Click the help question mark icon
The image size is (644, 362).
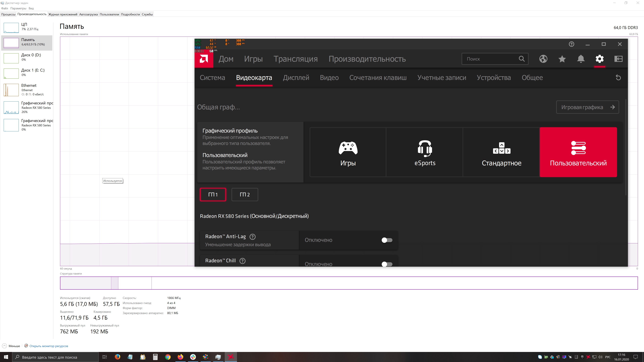572,44
